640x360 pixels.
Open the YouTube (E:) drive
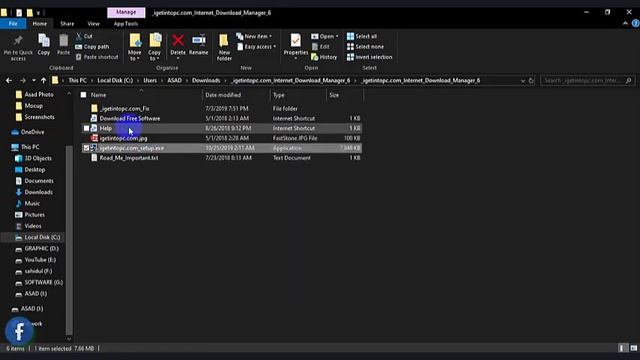[40, 260]
